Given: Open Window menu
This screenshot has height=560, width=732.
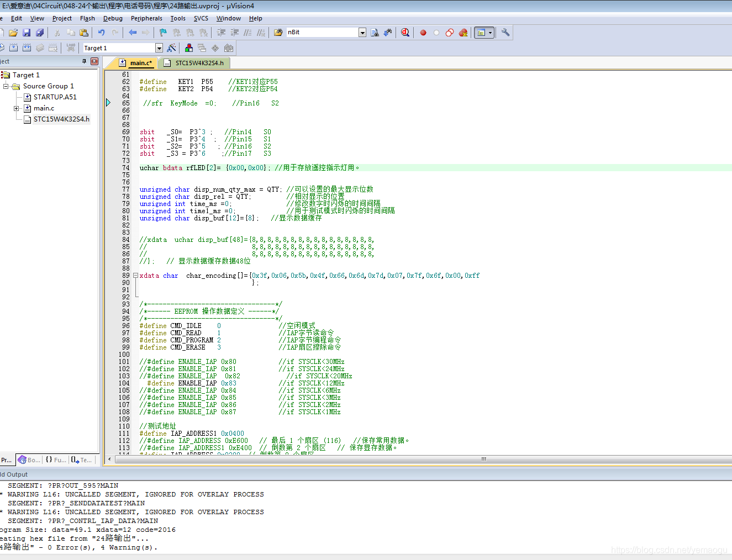Looking at the screenshot, I should pyautogui.click(x=229, y=18).
